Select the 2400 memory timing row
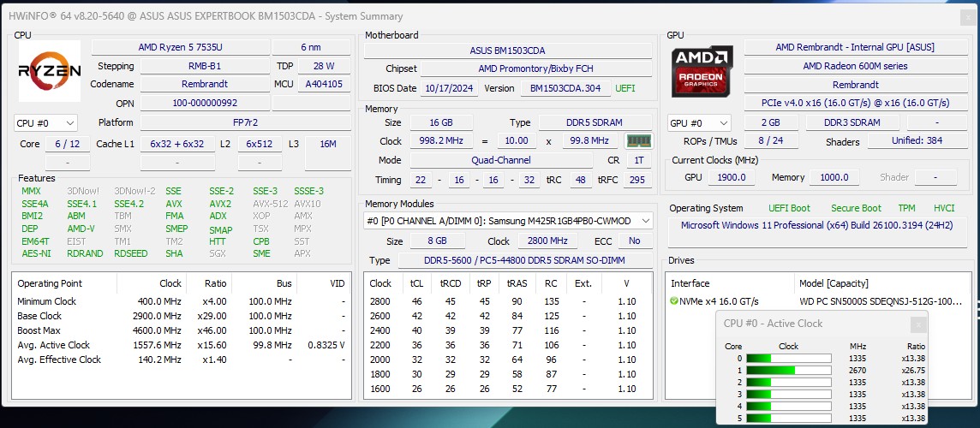 tap(507, 330)
